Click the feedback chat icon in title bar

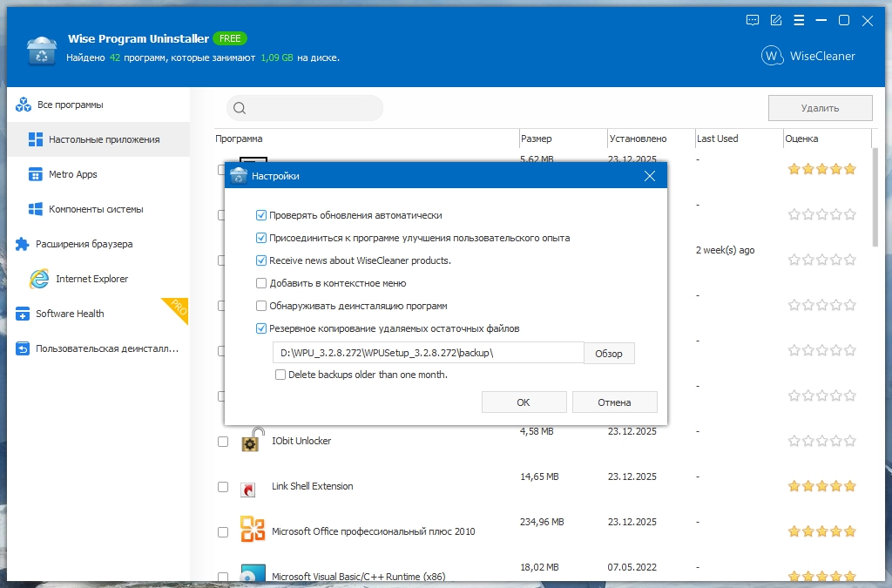[x=752, y=21]
